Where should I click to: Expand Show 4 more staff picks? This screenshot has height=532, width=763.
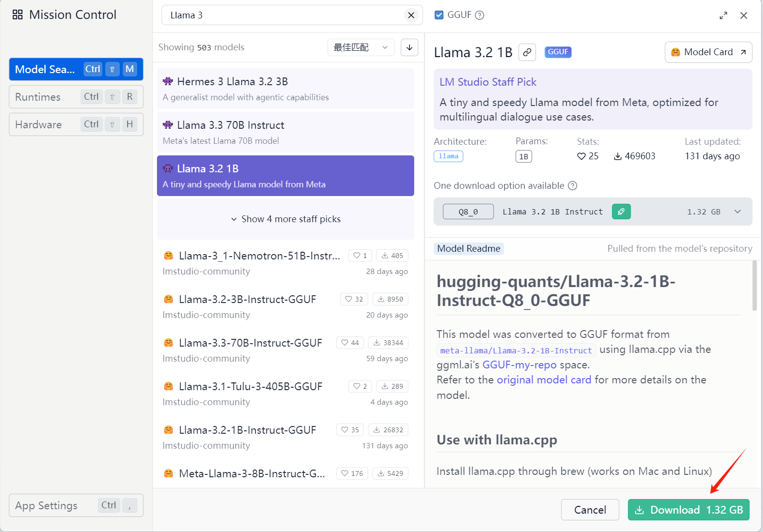[x=285, y=219]
